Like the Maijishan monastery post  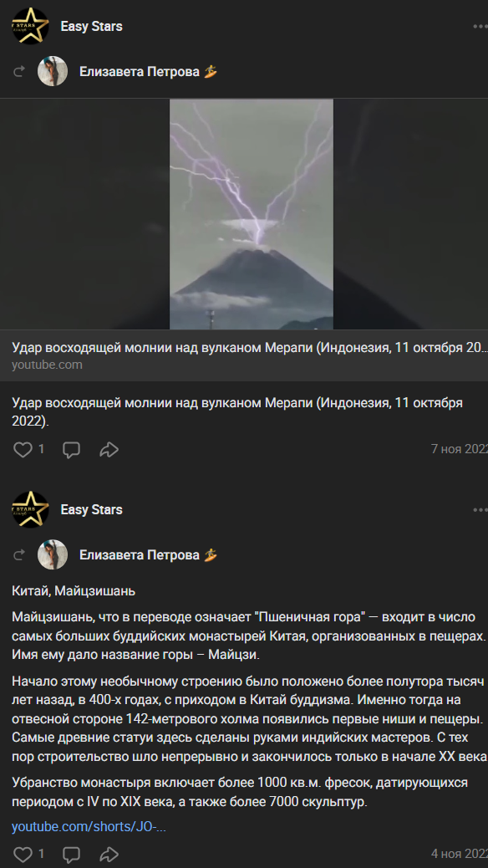[23, 854]
